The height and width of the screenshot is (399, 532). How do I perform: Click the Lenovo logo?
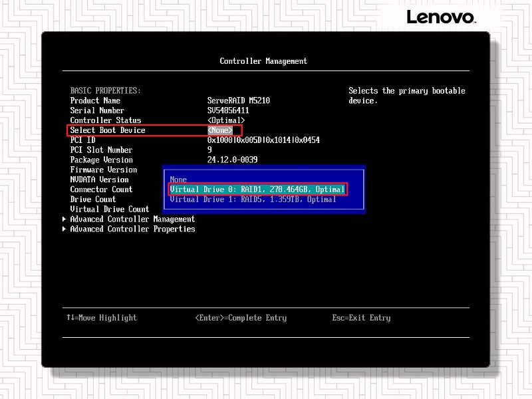click(x=440, y=17)
